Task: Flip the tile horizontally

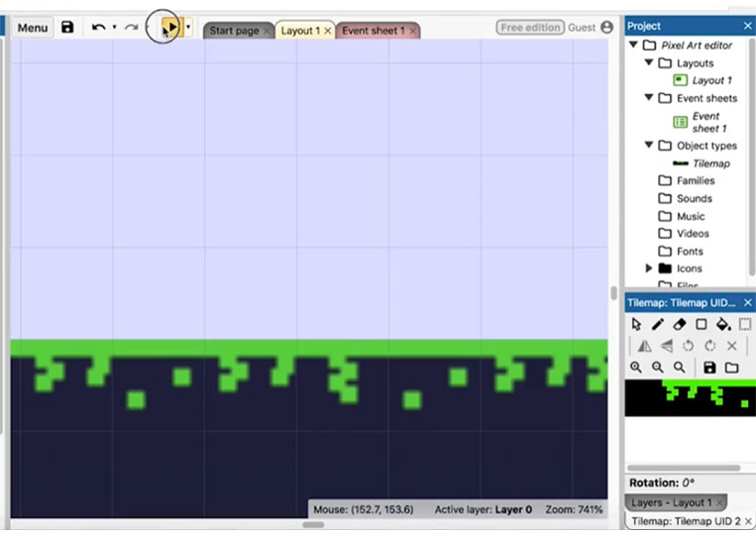Action: 645,346
